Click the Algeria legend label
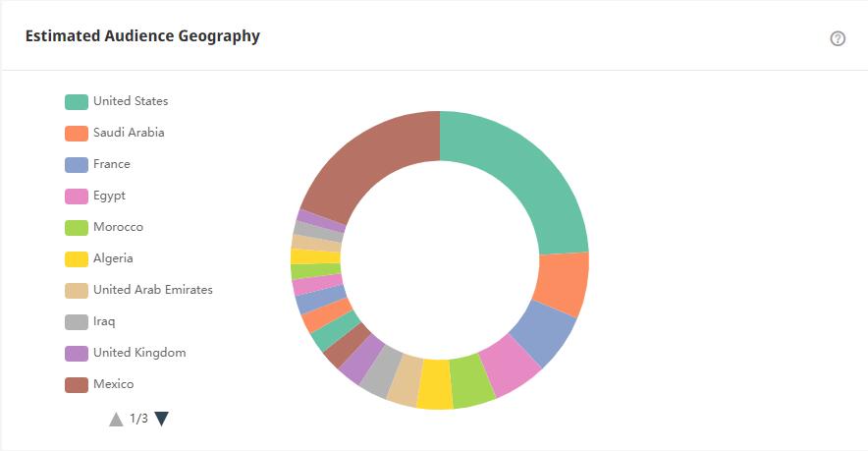 [x=113, y=258]
